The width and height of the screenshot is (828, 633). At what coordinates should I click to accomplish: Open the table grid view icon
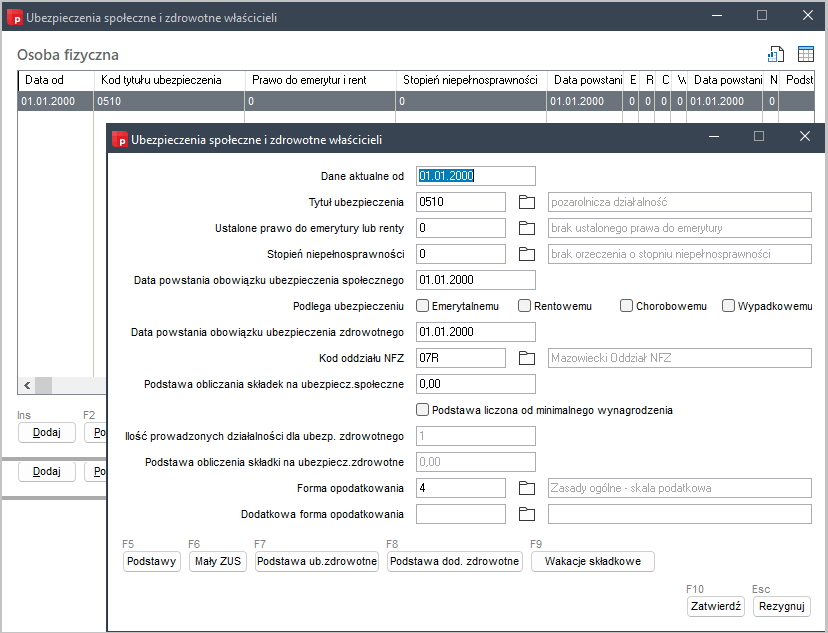pyautogui.click(x=805, y=54)
